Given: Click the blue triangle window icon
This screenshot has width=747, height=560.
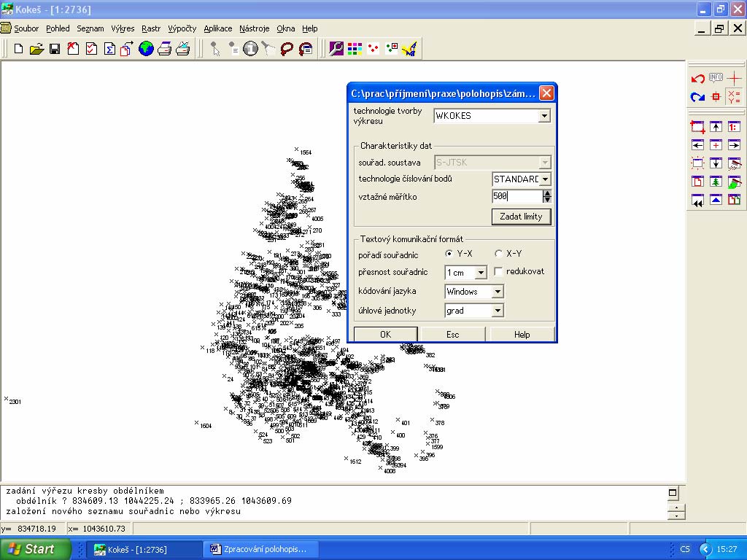Looking at the screenshot, I should tap(716, 200).
